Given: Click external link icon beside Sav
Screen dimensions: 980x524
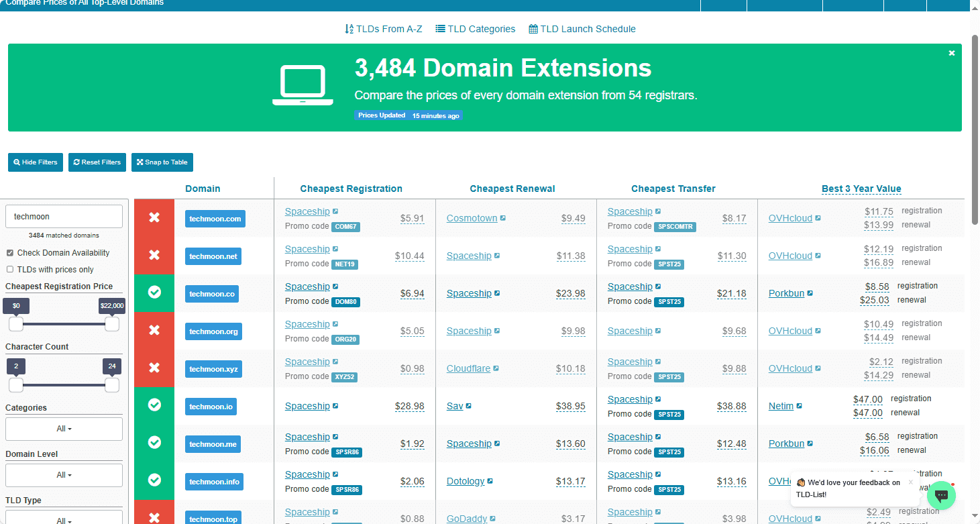Looking at the screenshot, I should (469, 406).
